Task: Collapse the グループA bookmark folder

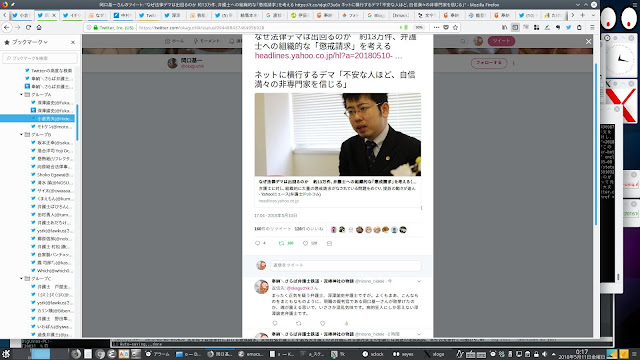Action: (21, 94)
